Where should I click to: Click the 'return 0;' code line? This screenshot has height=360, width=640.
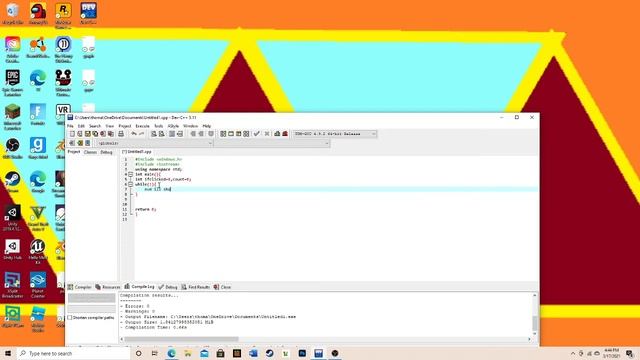click(x=145, y=209)
